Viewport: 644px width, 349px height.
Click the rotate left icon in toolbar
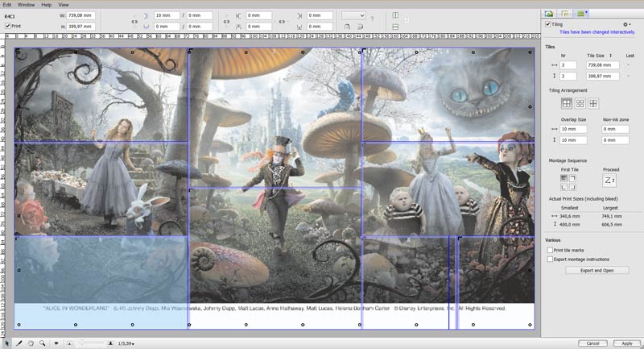[x=347, y=27]
